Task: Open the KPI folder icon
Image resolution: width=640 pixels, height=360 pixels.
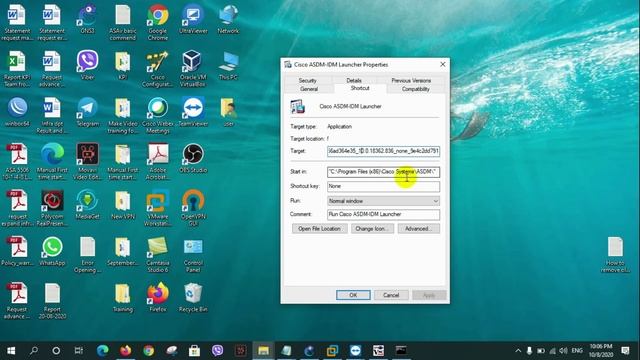Action: point(123,65)
